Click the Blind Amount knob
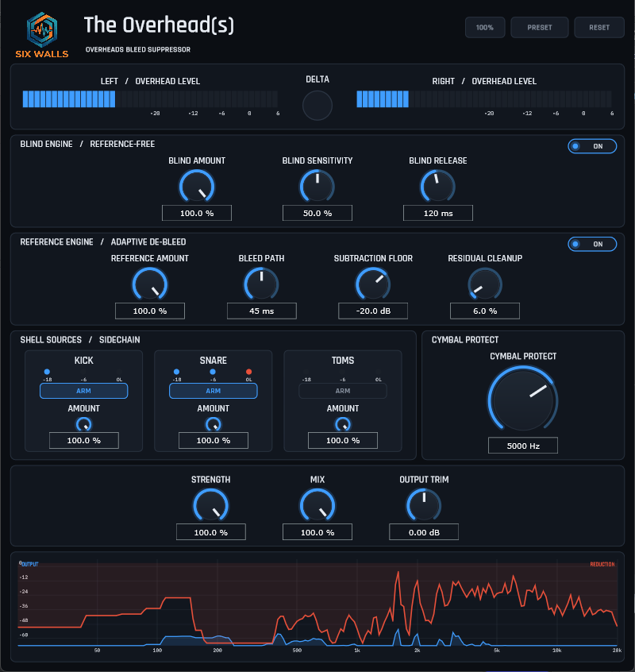This screenshot has height=672, width=635. [x=197, y=186]
